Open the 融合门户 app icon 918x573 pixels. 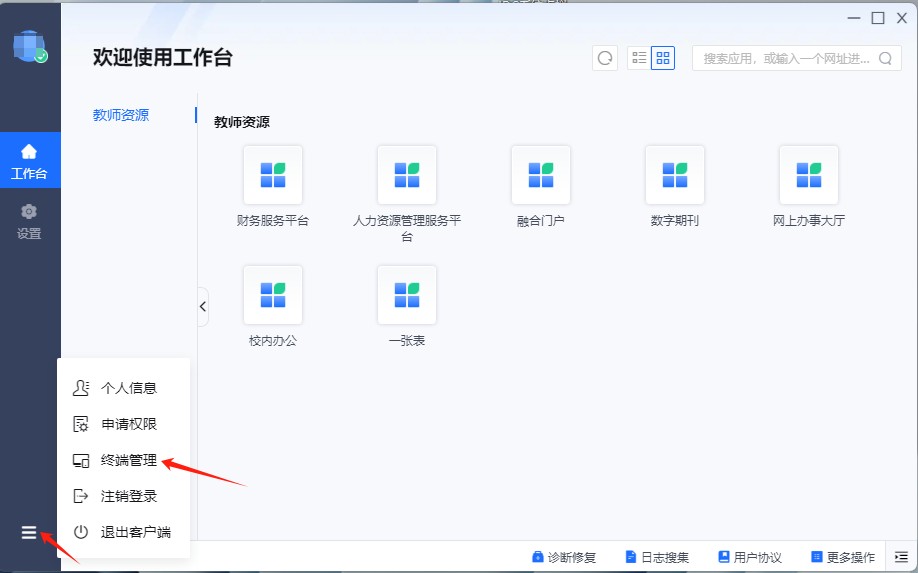point(540,175)
